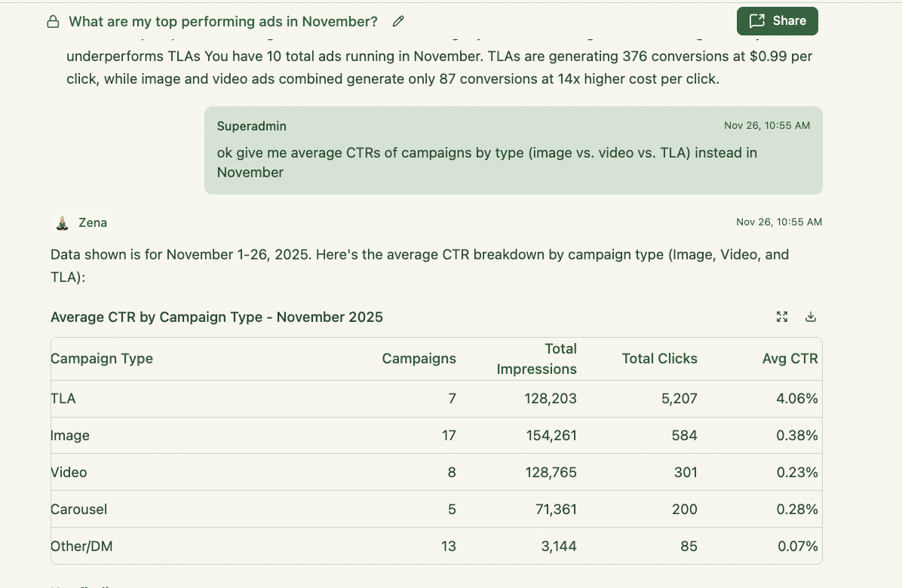Sort by the Avg CTR column header
The height and width of the screenshot is (588, 902).
[x=790, y=358]
